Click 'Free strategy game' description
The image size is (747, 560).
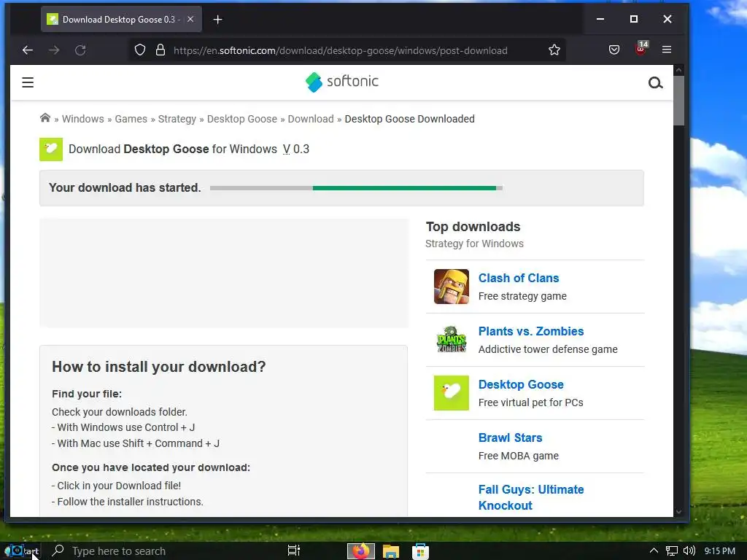click(x=522, y=296)
